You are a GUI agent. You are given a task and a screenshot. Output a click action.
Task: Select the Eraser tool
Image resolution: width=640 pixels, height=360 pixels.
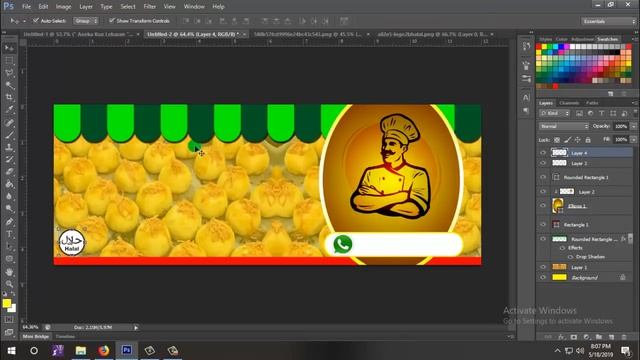coord(9,171)
